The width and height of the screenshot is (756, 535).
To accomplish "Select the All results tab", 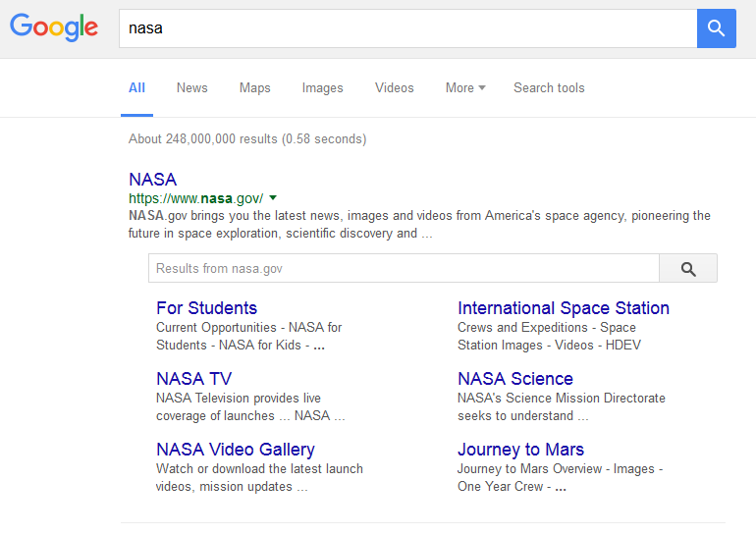I will (136, 87).
